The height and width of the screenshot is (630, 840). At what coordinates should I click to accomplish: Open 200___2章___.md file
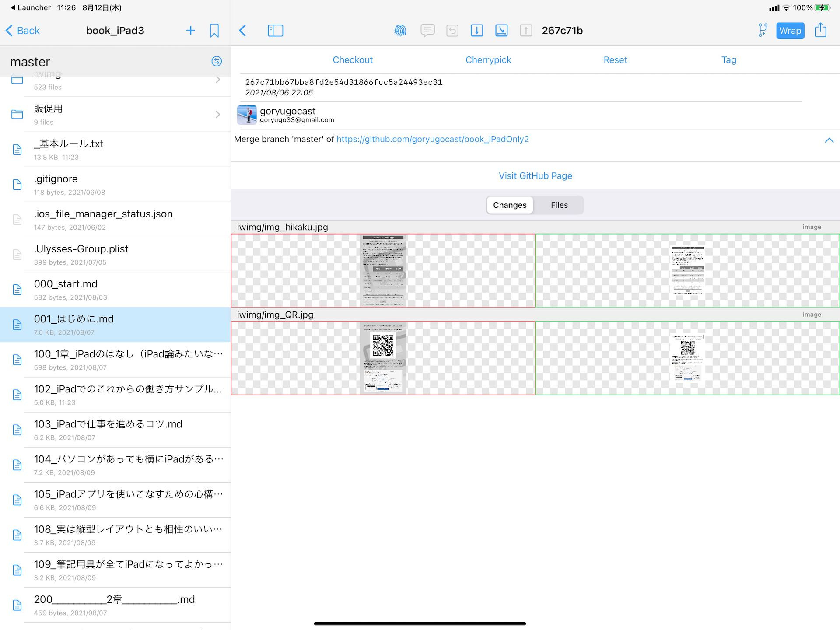[115, 605]
